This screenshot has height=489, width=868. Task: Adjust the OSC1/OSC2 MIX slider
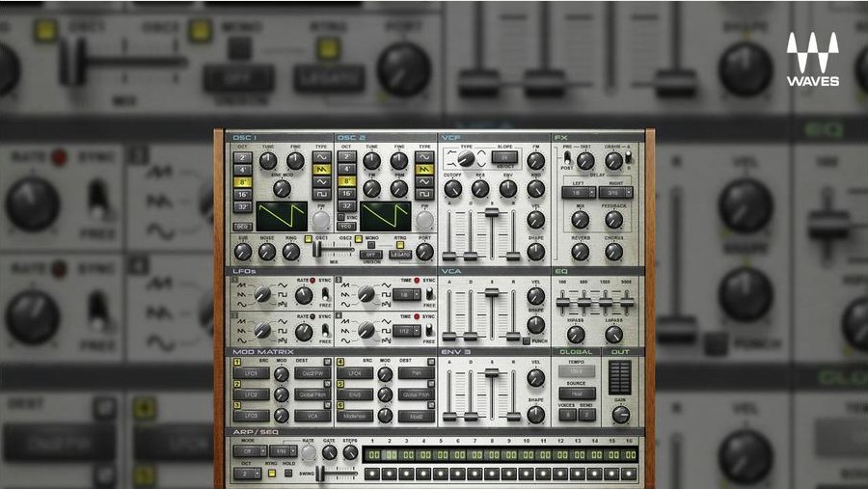coord(316,249)
